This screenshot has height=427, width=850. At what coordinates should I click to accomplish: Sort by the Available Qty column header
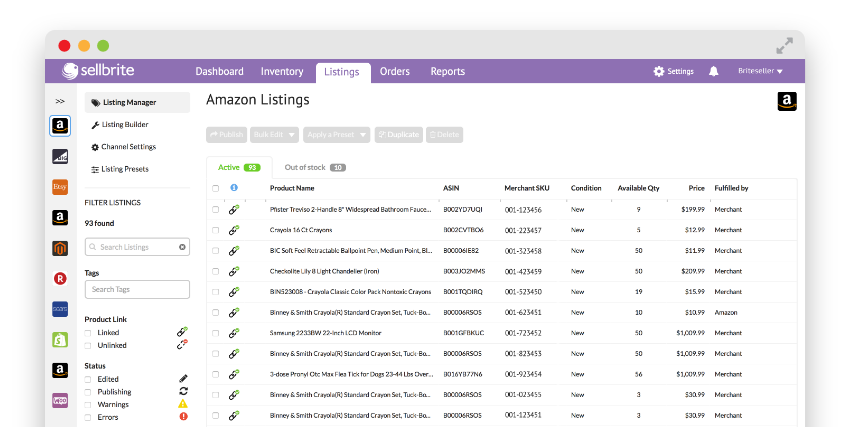pyautogui.click(x=639, y=188)
